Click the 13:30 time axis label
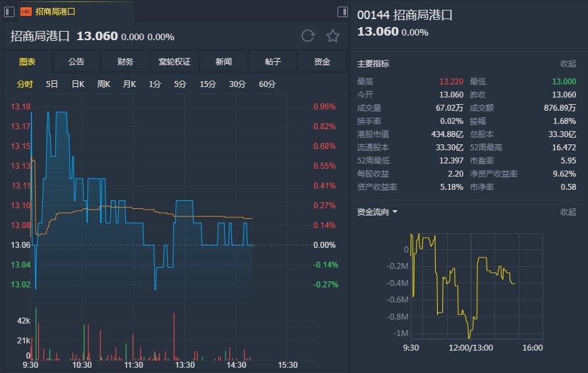The height and width of the screenshot is (373, 588). (185, 364)
